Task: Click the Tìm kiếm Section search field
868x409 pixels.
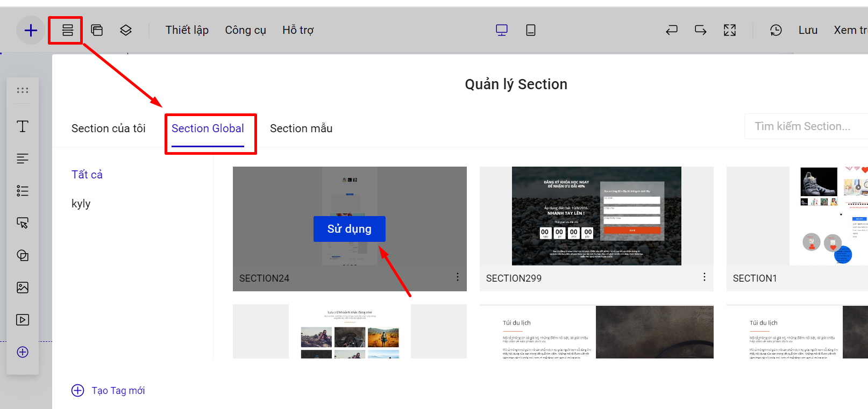Action: pyautogui.click(x=804, y=126)
